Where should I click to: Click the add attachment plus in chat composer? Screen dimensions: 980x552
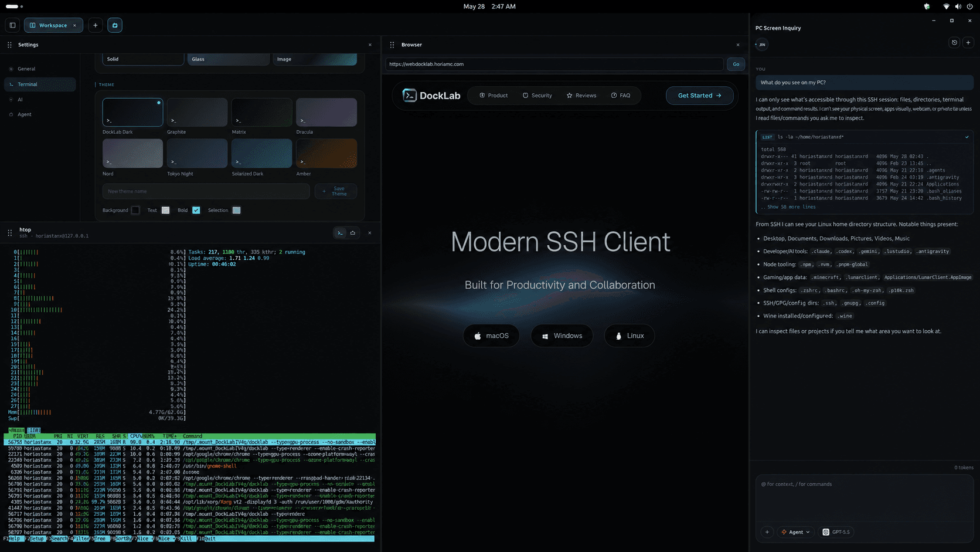(x=767, y=532)
